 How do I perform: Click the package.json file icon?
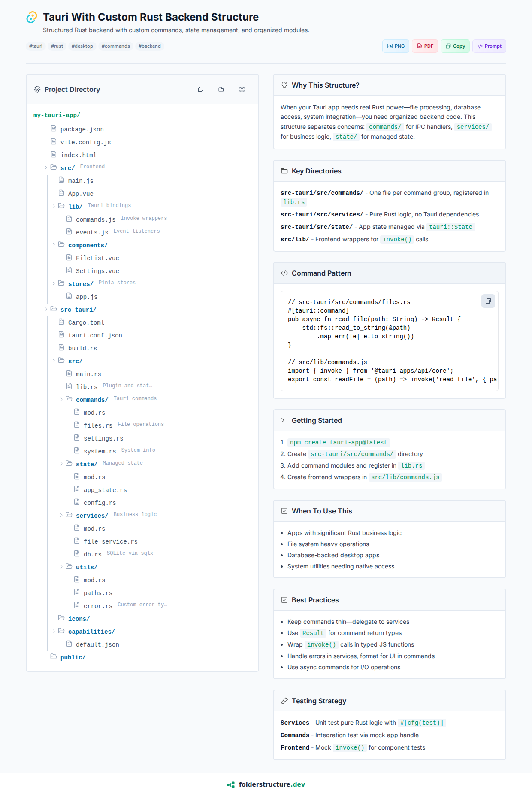point(54,129)
